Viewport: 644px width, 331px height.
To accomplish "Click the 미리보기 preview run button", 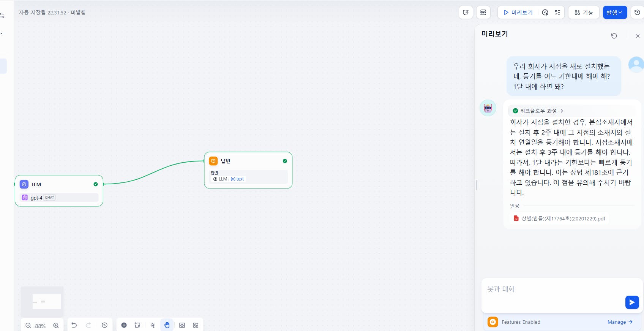I will (518, 13).
